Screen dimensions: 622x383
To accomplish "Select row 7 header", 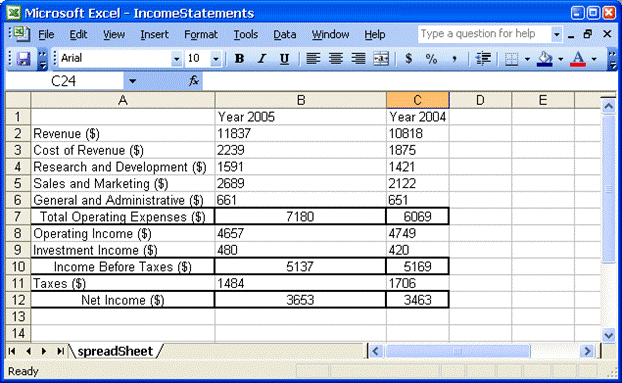I will tap(18, 217).
